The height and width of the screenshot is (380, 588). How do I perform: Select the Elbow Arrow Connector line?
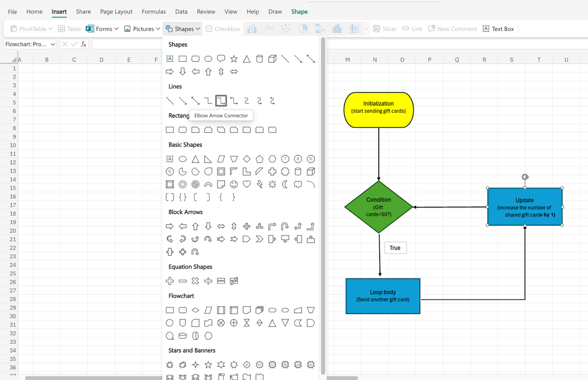(x=221, y=101)
